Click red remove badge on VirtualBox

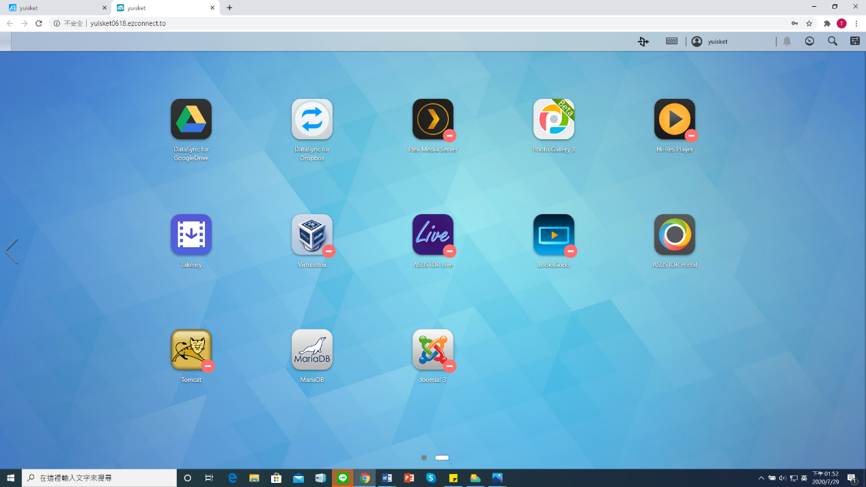(x=329, y=251)
